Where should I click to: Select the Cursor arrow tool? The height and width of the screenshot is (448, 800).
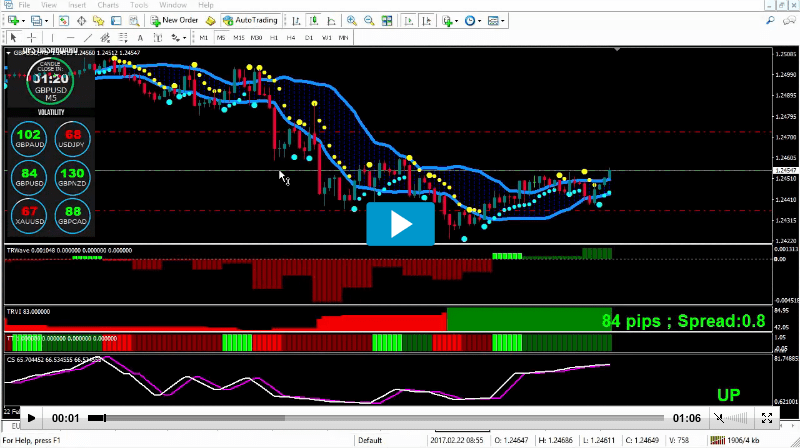pos(14,37)
